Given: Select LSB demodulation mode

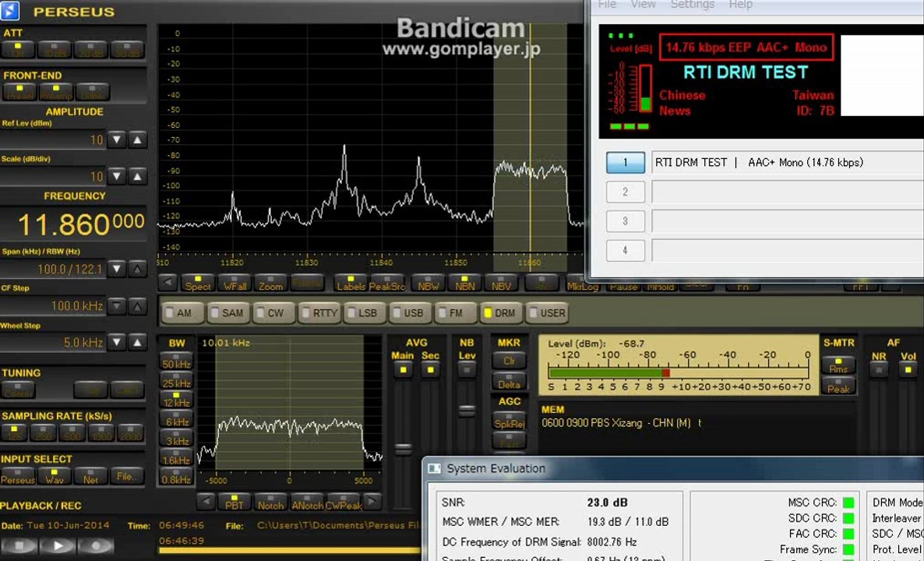Looking at the screenshot, I should [x=365, y=313].
